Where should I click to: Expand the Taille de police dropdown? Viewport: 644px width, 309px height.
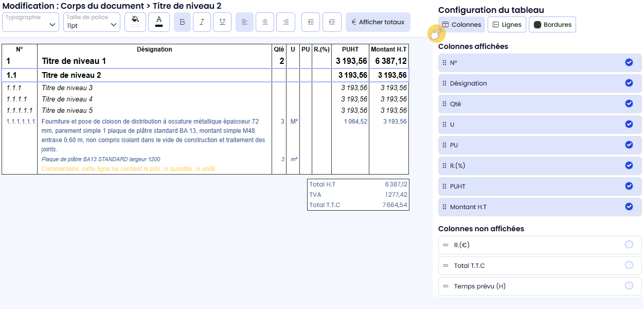(92, 22)
